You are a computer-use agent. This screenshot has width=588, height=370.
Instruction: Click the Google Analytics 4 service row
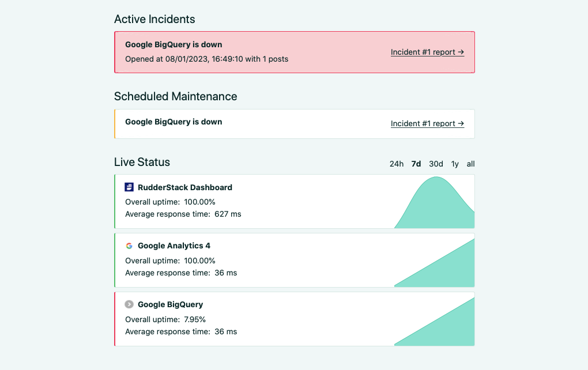click(x=294, y=259)
